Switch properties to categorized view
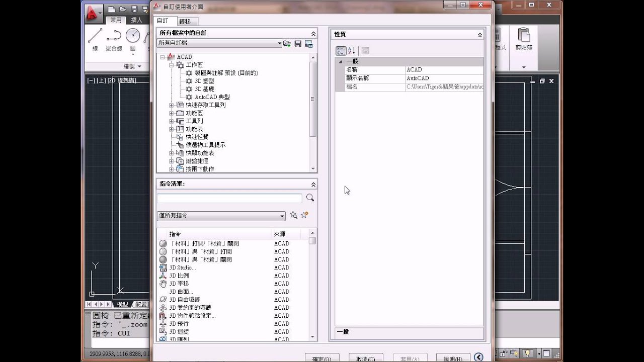644x362 pixels. coord(341,51)
